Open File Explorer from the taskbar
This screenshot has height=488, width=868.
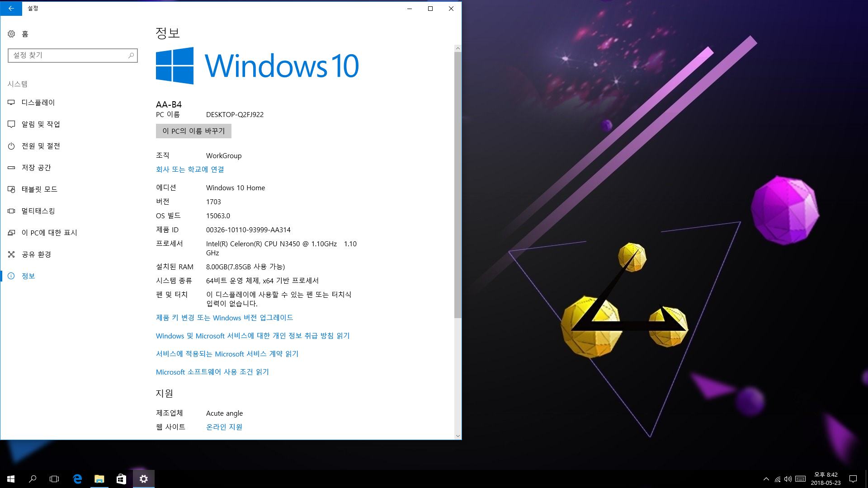[99, 479]
